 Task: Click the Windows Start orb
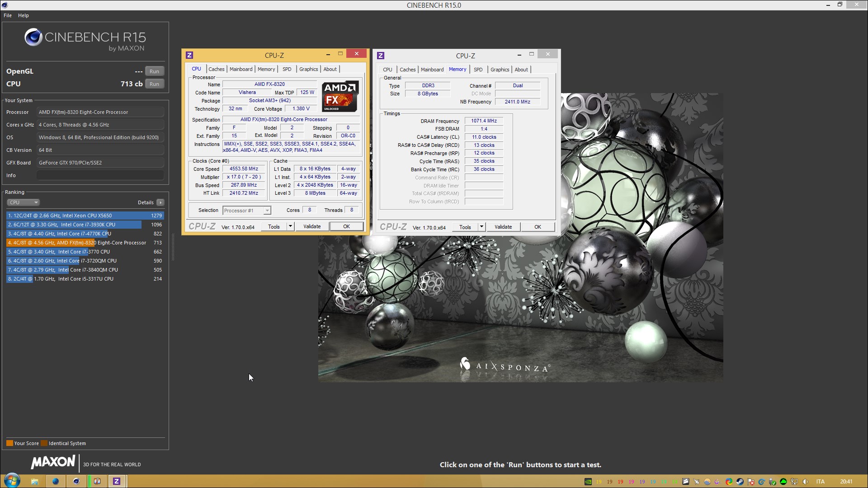[x=12, y=481]
